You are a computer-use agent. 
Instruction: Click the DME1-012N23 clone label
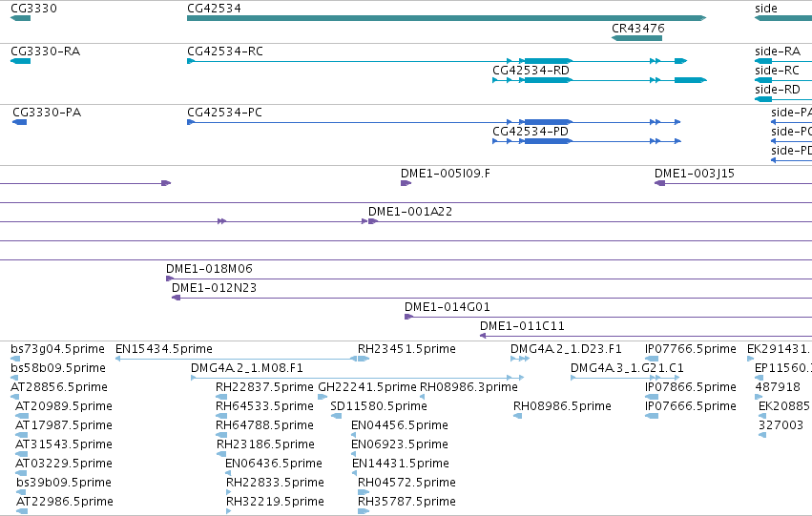(x=214, y=288)
